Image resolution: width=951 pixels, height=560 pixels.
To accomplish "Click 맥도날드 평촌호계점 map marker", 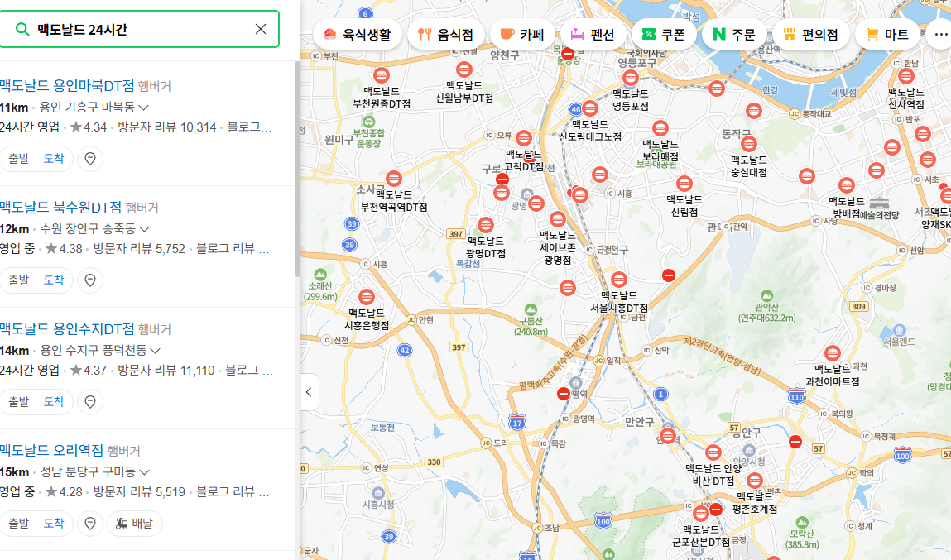I will [x=755, y=481].
